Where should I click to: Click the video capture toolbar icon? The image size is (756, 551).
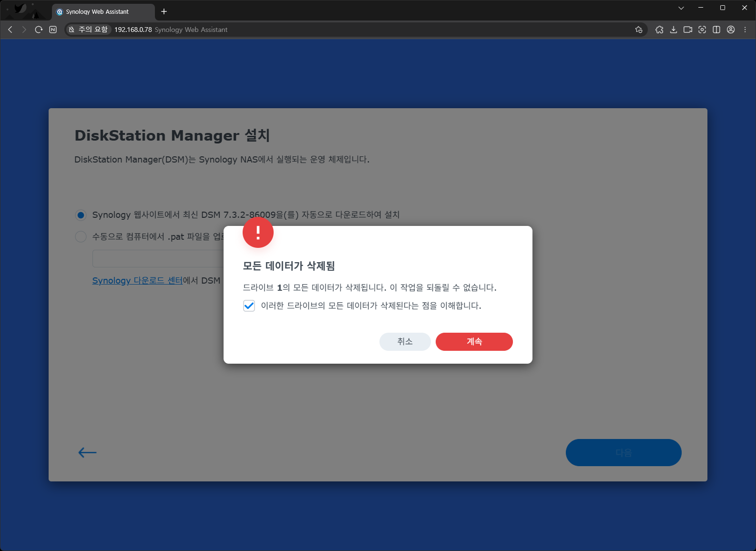point(688,30)
